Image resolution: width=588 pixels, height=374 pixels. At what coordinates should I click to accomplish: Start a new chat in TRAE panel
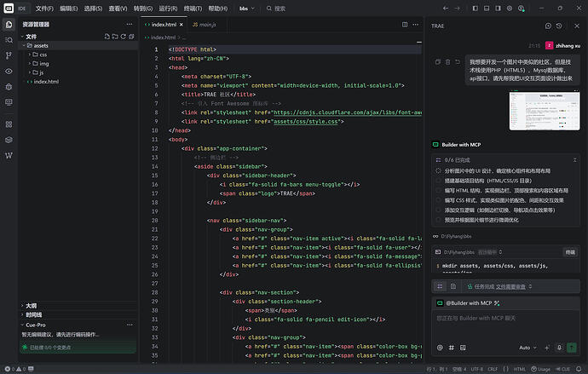tap(548, 26)
